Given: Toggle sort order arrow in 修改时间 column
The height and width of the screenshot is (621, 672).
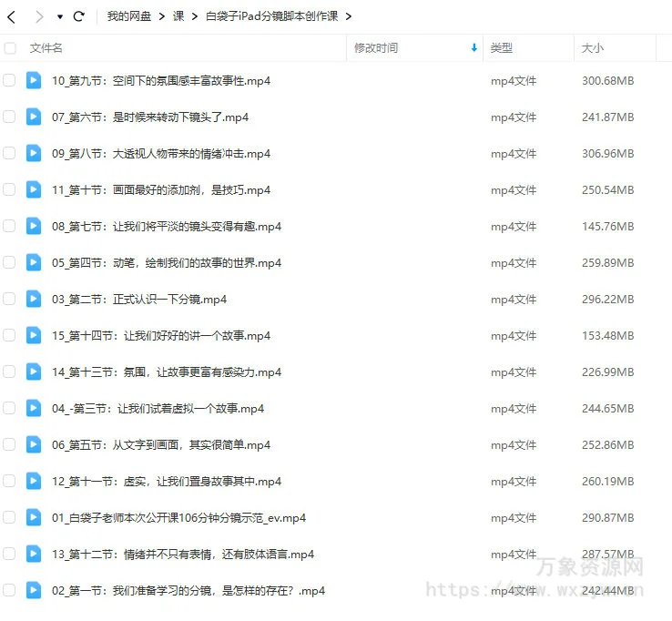Looking at the screenshot, I should click(x=473, y=47).
